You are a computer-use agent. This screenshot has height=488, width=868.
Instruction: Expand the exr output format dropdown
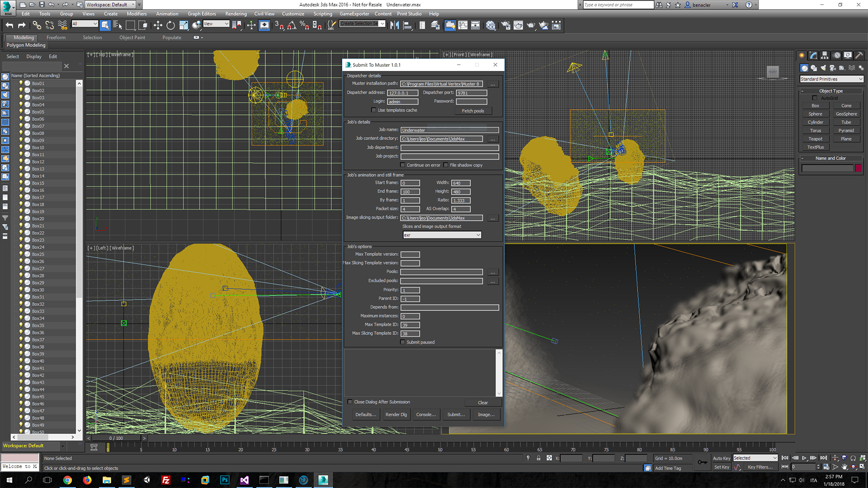tap(442, 235)
